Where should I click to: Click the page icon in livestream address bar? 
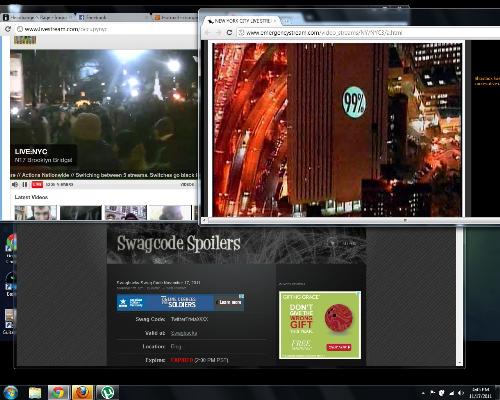tap(20, 29)
